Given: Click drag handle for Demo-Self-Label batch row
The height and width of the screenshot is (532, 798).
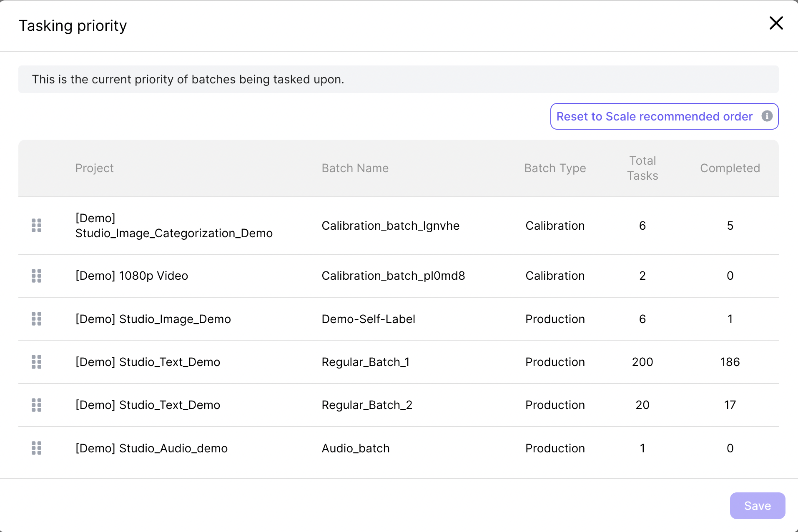Looking at the screenshot, I should [37, 319].
